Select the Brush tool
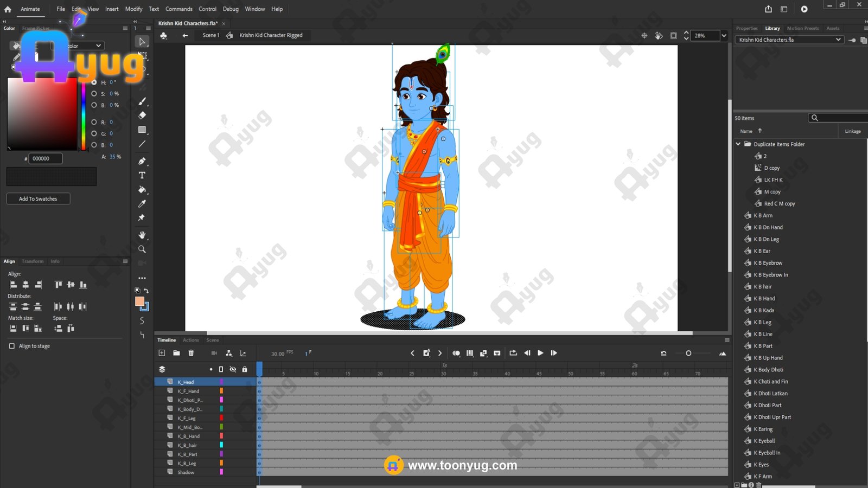The width and height of the screenshot is (868, 488). tap(142, 101)
